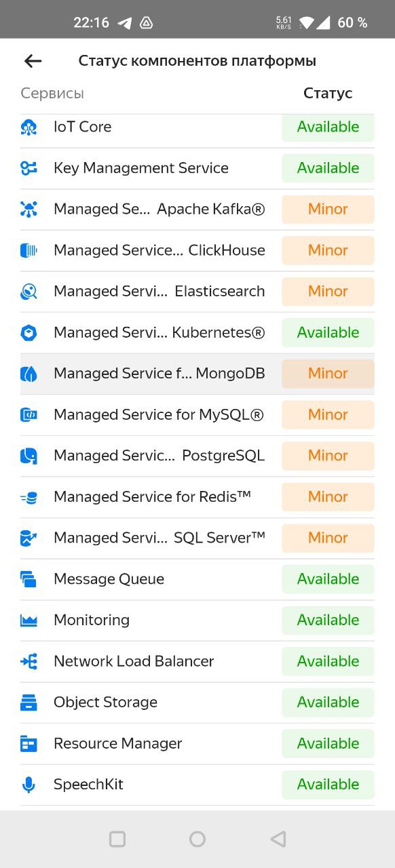Image resolution: width=395 pixels, height=868 pixels.
Task: Tap the IoT Core service icon
Action: [29, 127]
